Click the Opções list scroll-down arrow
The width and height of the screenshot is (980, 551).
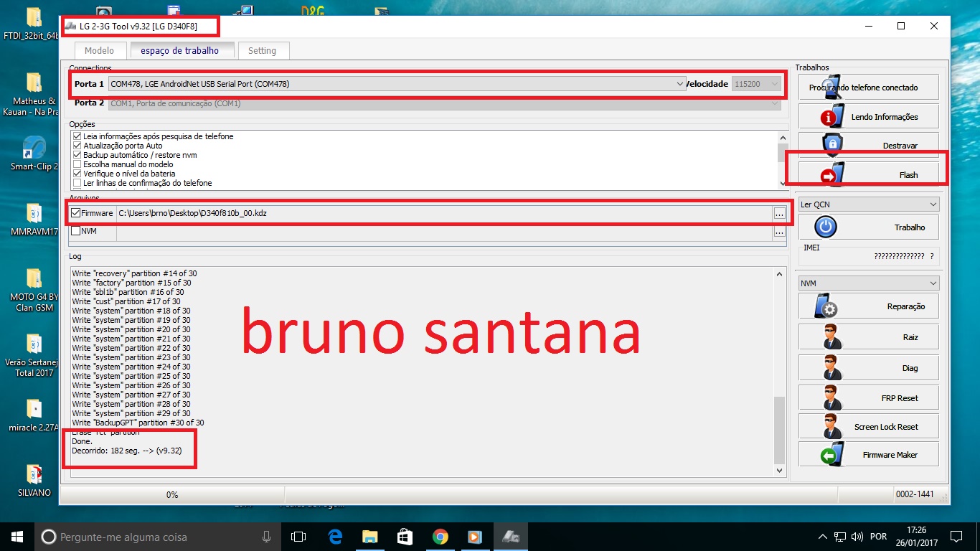coord(782,184)
